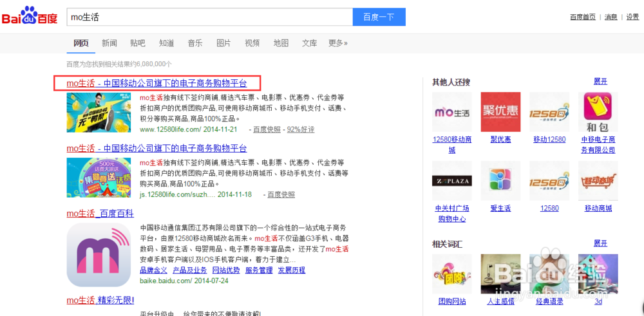This screenshot has height=316, width=644.
Task: Switch to the 音乐 tab
Action: coord(195,43)
